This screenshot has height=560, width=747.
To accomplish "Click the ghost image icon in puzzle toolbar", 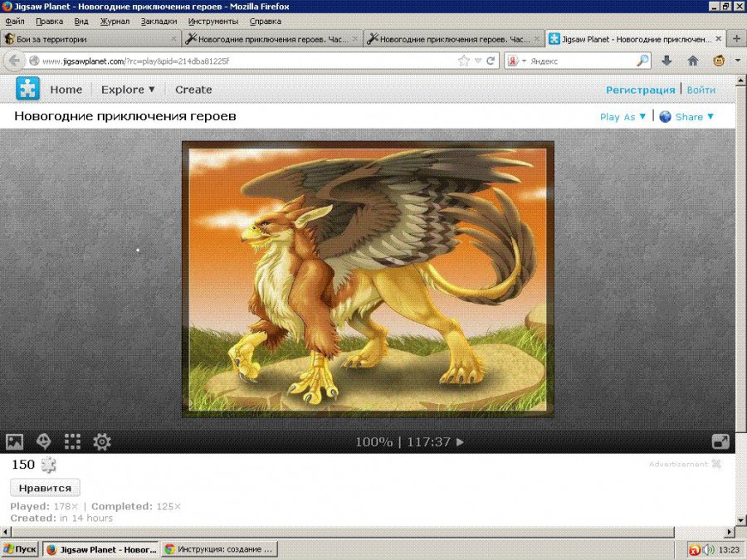I will [43, 441].
